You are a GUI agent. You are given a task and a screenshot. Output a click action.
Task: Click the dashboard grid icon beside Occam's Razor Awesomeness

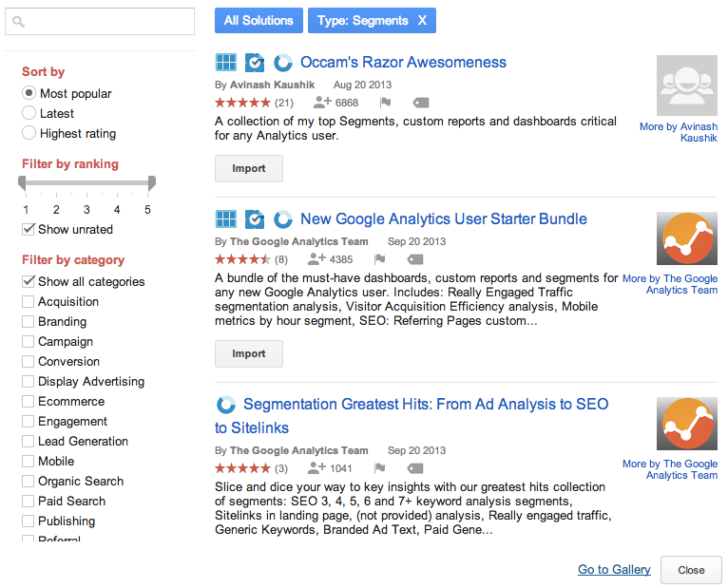(x=226, y=62)
